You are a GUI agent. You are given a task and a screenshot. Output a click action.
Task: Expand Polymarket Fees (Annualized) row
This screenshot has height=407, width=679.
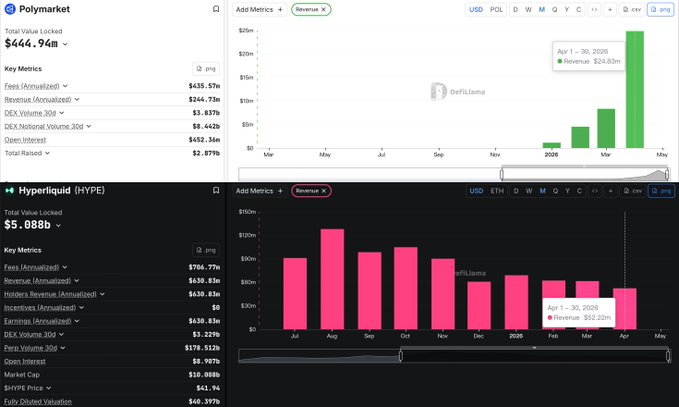pyautogui.click(x=65, y=86)
